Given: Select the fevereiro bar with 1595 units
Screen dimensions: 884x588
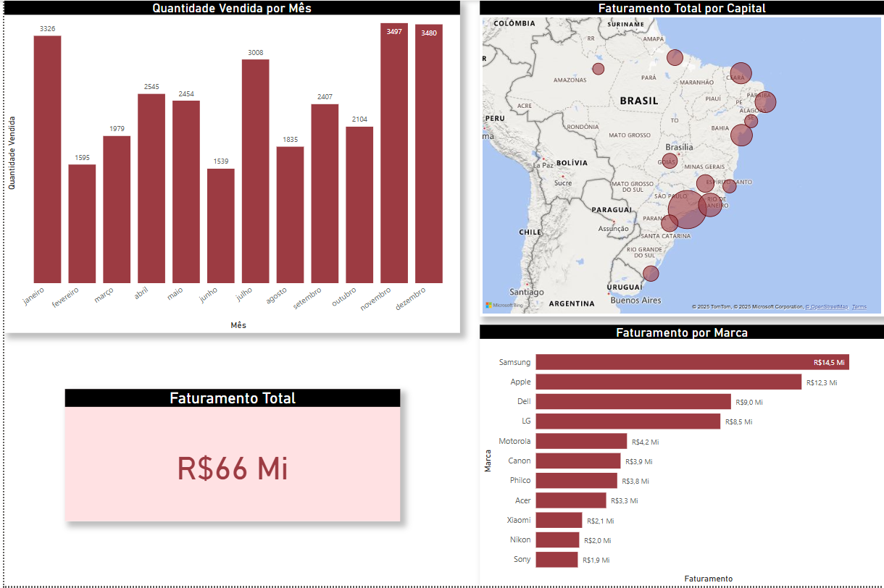Looking at the screenshot, I should pos(82,224).
